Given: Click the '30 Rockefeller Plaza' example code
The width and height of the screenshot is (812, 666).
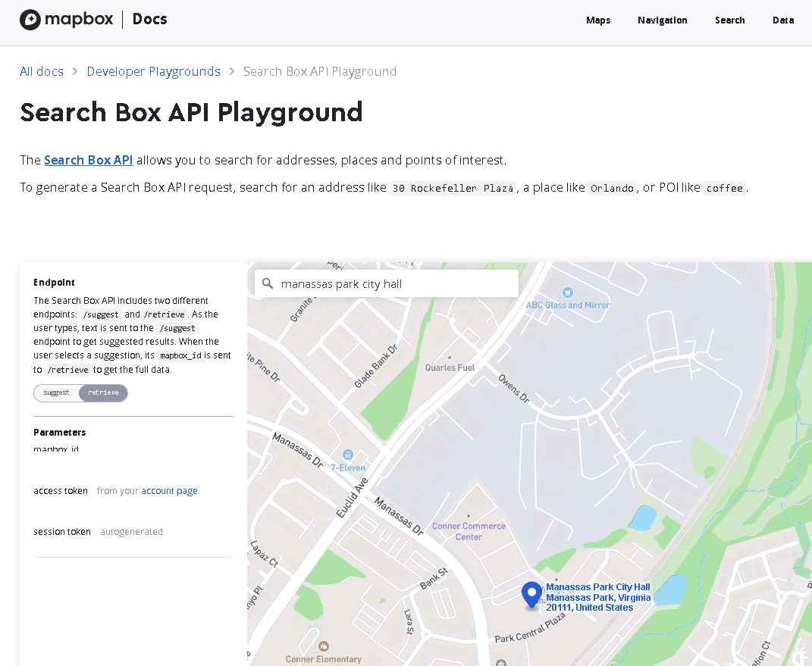Looking at the screenshot, I should [453, 188].
